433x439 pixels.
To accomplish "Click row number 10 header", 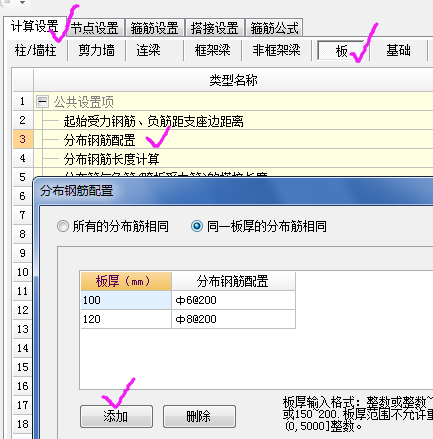I will click(23, 272).
